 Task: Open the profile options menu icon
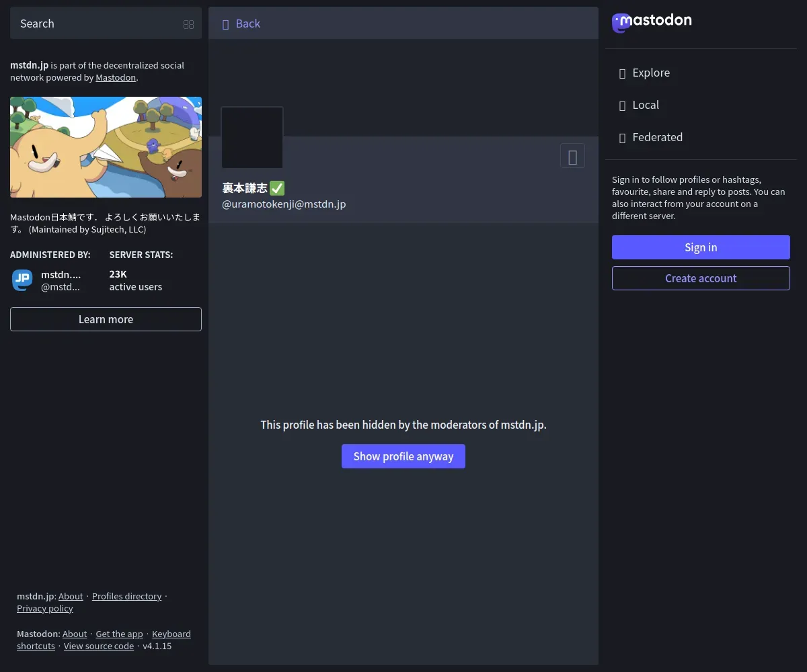[572, 156]
